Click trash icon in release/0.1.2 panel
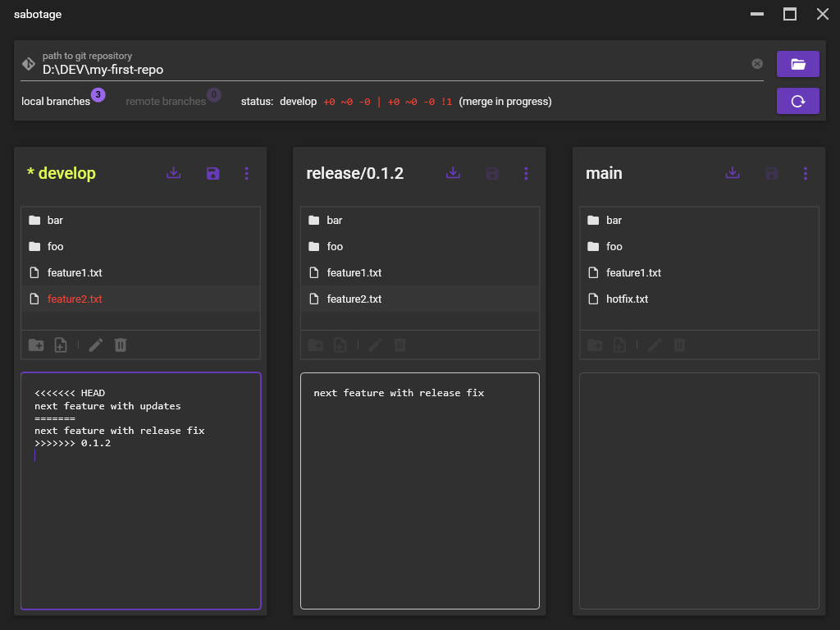The height and width of the screenshot is (630, 840). click(x=400, y=345)
